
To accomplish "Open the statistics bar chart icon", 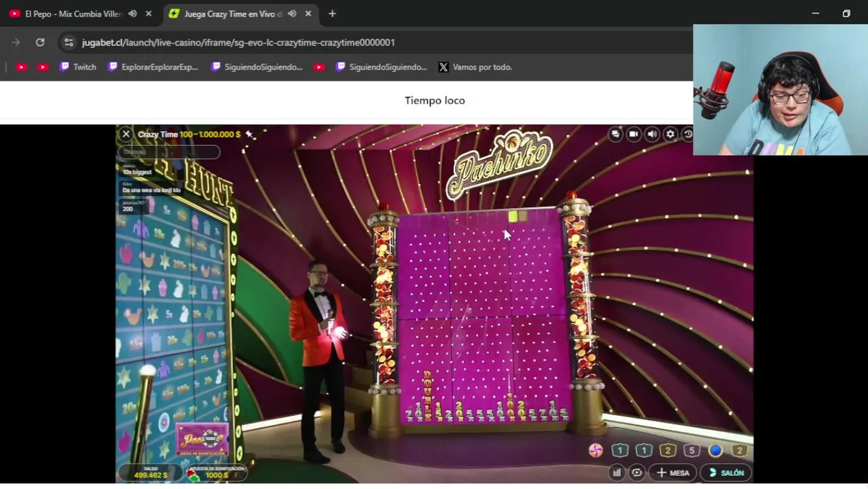I will point(617,473).
